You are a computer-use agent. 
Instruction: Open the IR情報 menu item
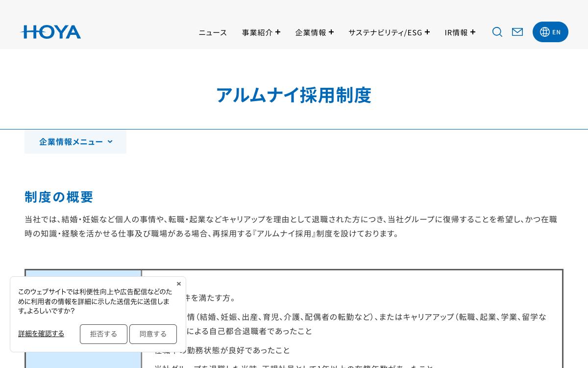coord(456,32)
